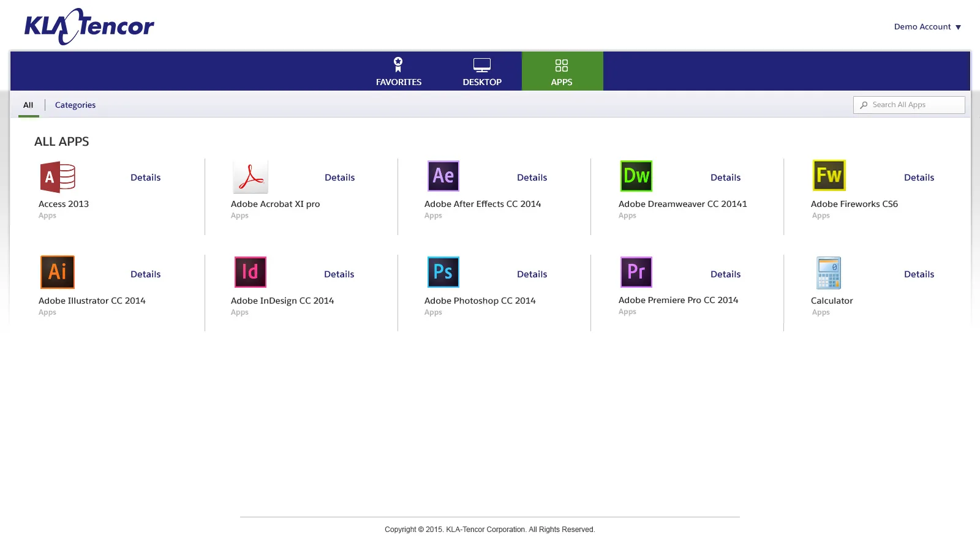Click the "Adobe InDesign CC 2014" name
Screen dimensions: 980x551
click(x=282, y=301)
